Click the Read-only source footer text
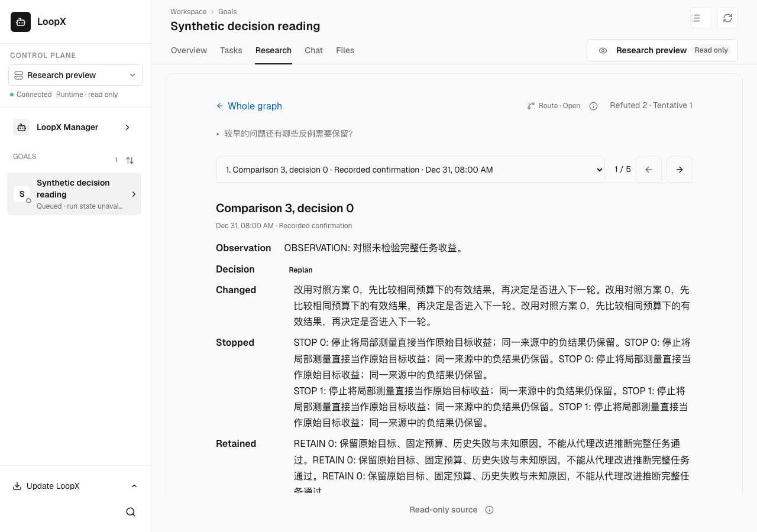757x532 pixels. point(444,510)
